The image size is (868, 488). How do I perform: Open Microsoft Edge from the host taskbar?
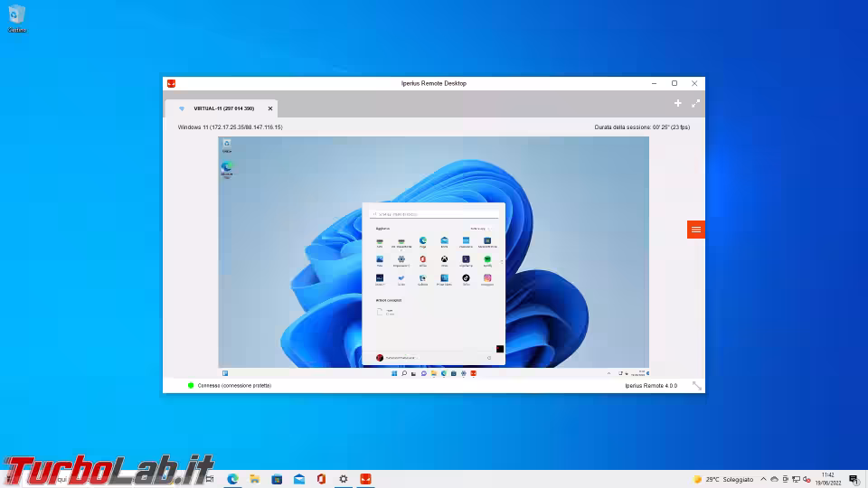232,479
